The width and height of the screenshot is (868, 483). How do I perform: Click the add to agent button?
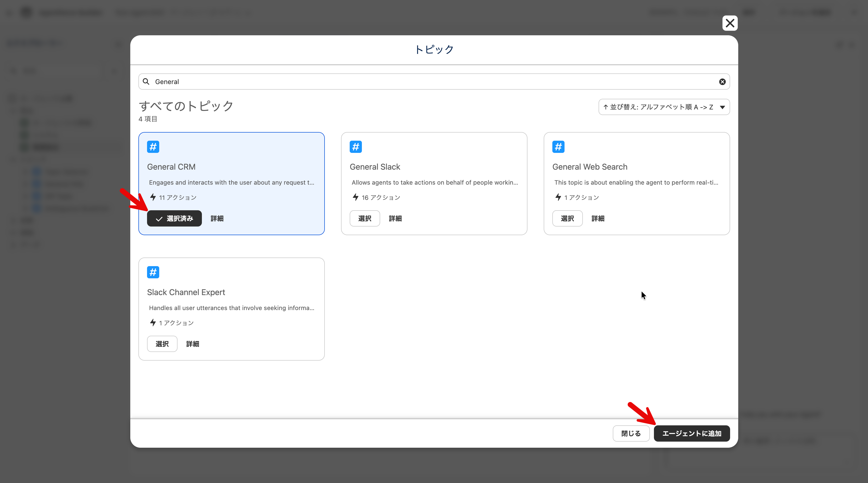point(692,433)
